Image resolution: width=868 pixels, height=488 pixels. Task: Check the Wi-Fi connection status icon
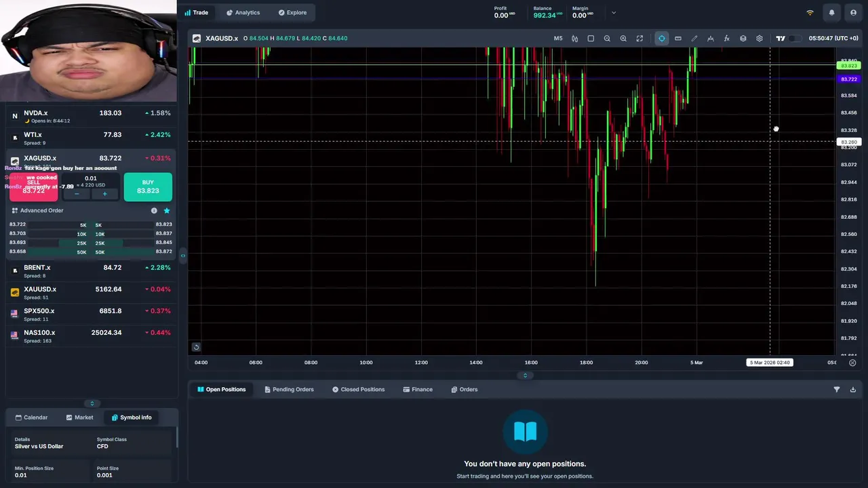click(810, 12)
